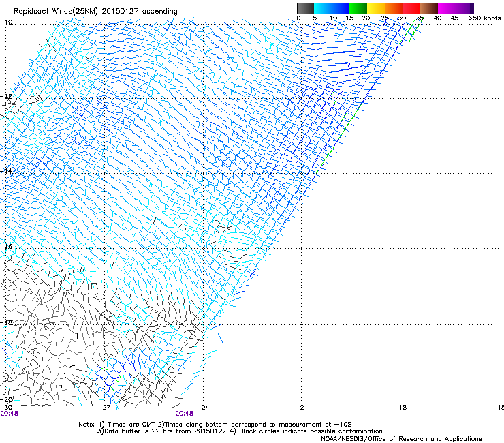Click the '-21' longitude axis label

[301, 408]
